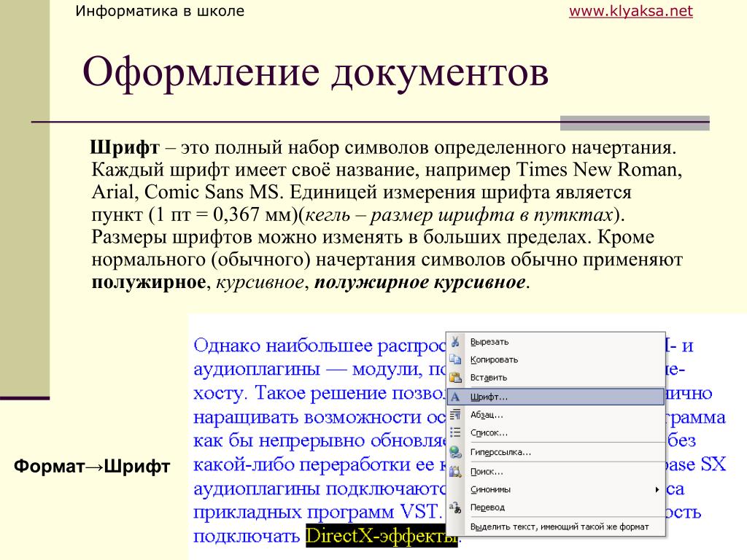This screenshot has height=560, width=747.
Task: Open the www.klyaksa.net link
Action: coord(630,11)
